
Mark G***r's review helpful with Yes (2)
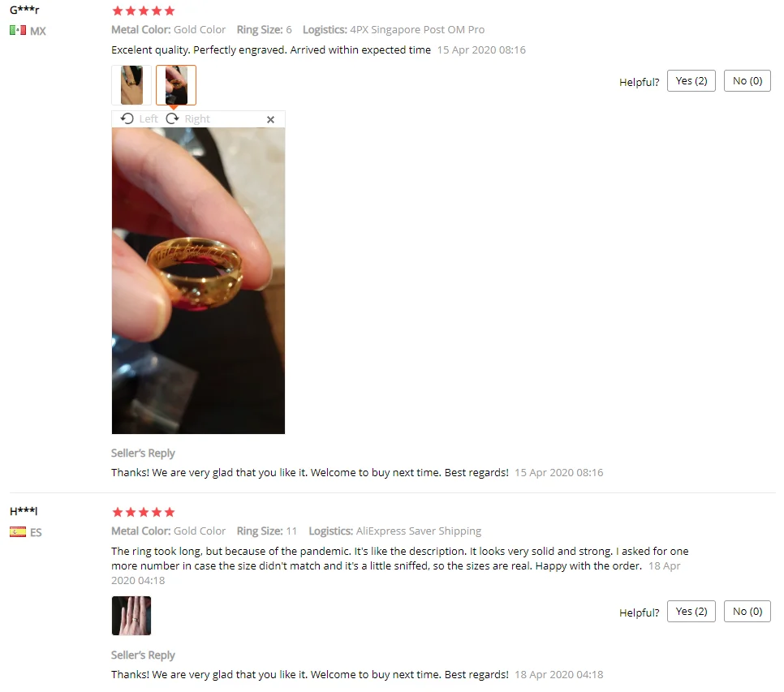(x=691, y=81)
